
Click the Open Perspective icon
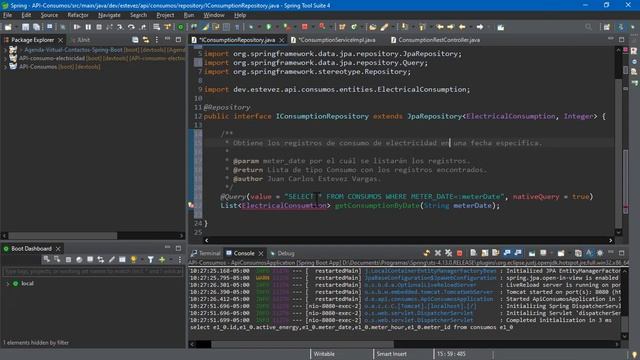coord(607,27)
